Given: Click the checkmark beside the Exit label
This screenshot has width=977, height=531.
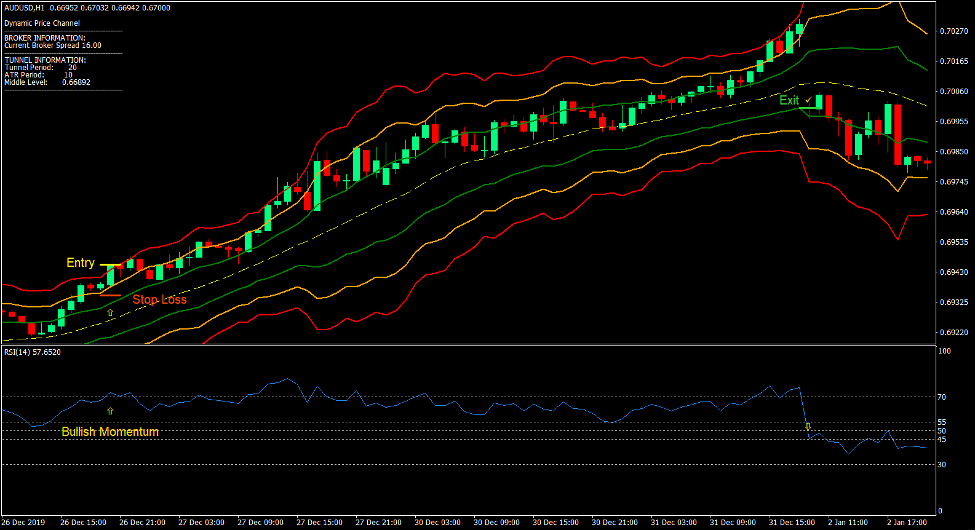Looking at the screenshot, I should pos(808,100).
